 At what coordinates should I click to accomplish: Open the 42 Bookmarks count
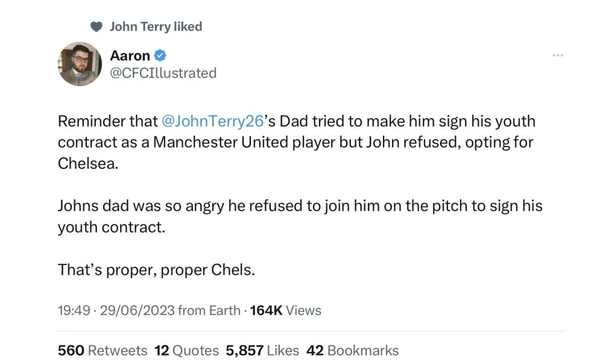[353, 351]
